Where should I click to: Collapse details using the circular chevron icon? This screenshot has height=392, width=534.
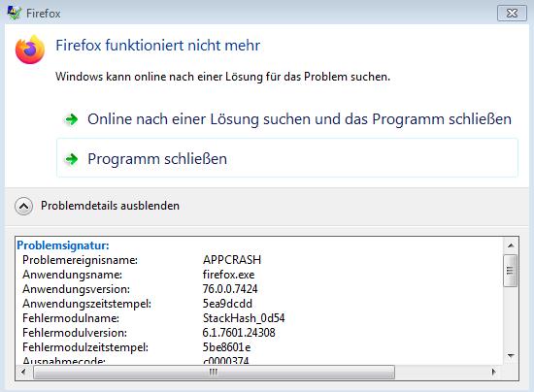[24, 207]
